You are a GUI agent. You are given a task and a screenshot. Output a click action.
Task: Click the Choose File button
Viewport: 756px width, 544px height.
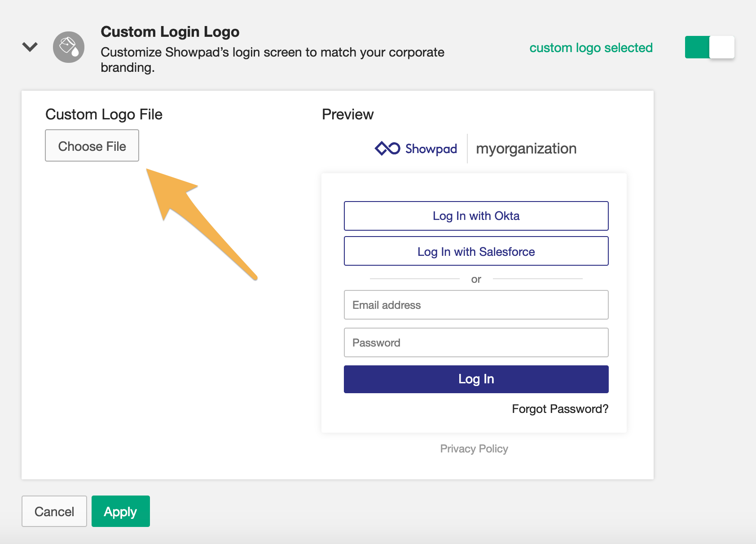click(92, 145)
